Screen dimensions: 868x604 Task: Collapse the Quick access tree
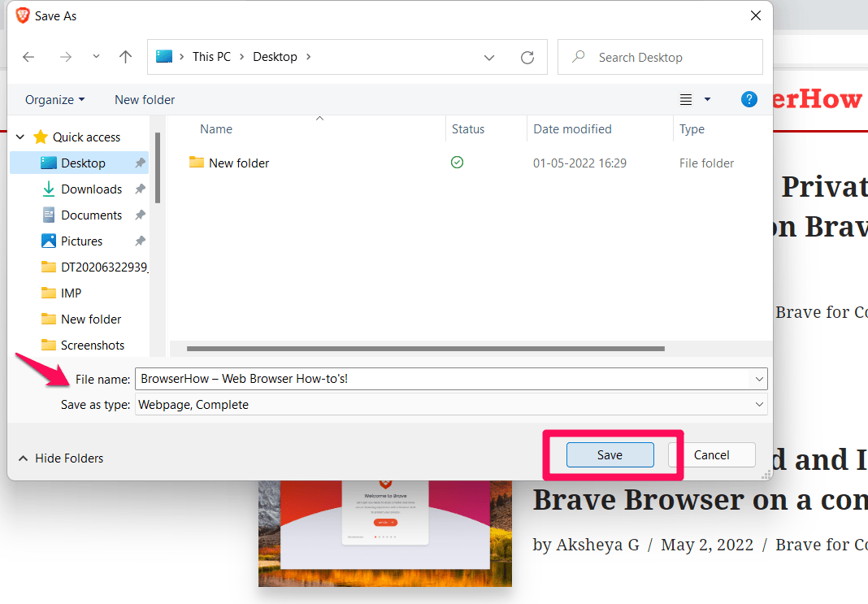tap(20, 137)
